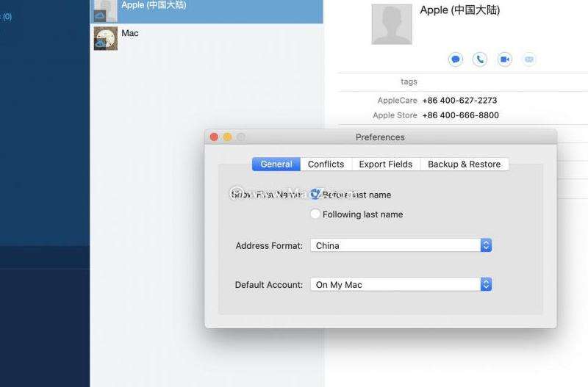Select the Mac contact row

[207, 38]
